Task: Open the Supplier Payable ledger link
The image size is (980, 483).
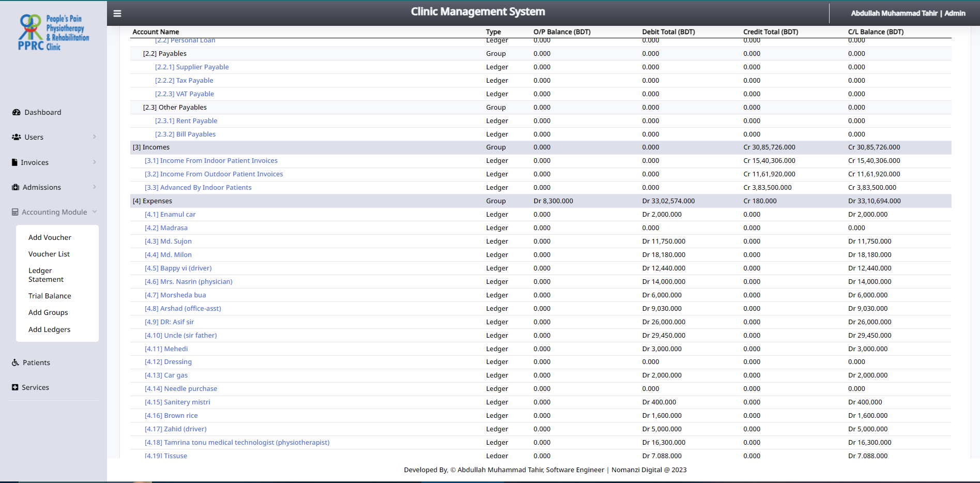Action: [192, 67]
